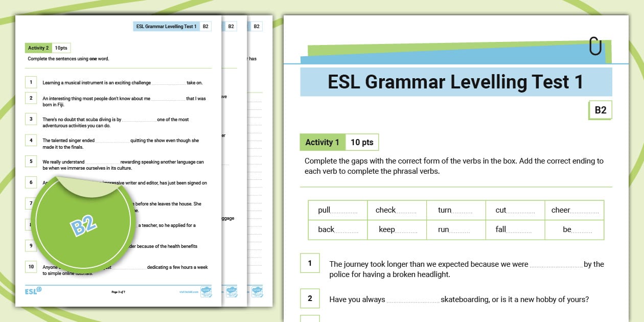Click the small "ESL Grammar Levelling Test 1" page header
644x322 pixels.
[166, 27]
